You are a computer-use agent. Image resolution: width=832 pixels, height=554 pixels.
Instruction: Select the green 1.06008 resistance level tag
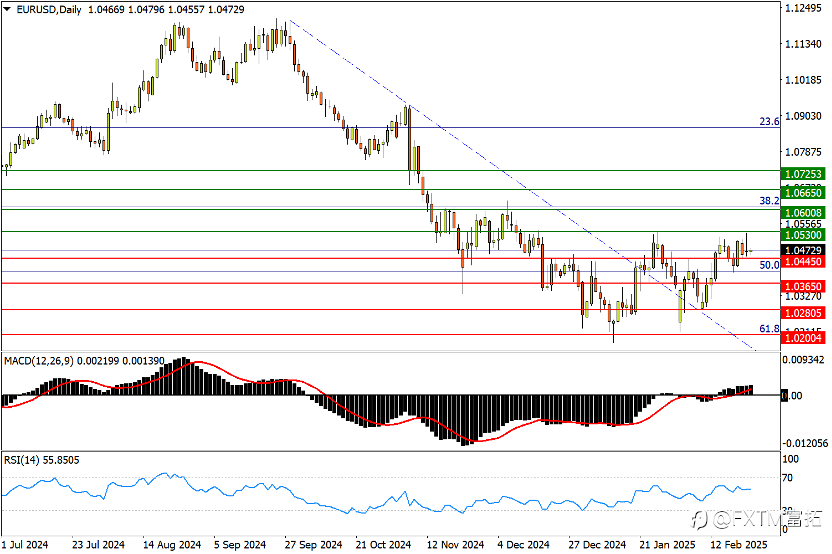(803, 213)
